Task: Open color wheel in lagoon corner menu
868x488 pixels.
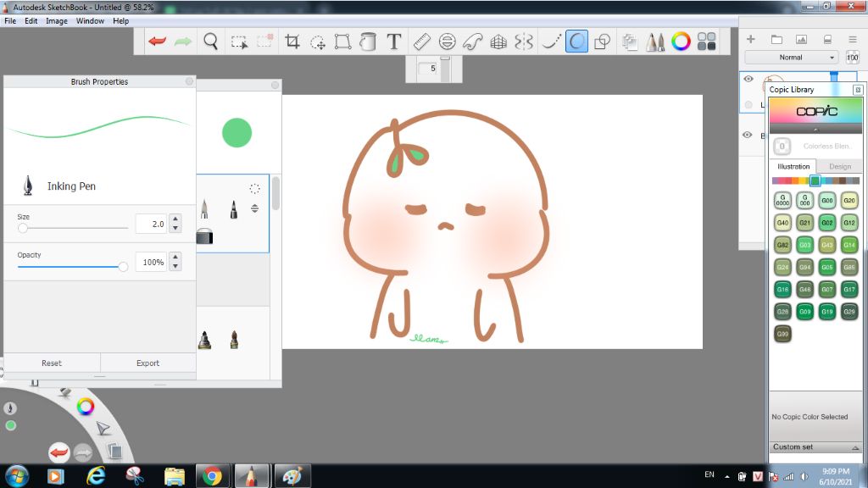Action: tap(86, 408)
